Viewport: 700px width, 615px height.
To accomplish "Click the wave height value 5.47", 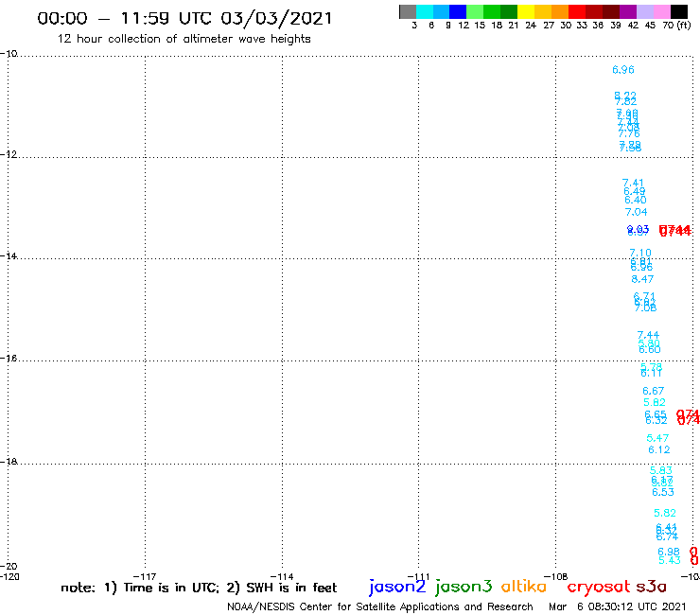I will 657,438.
